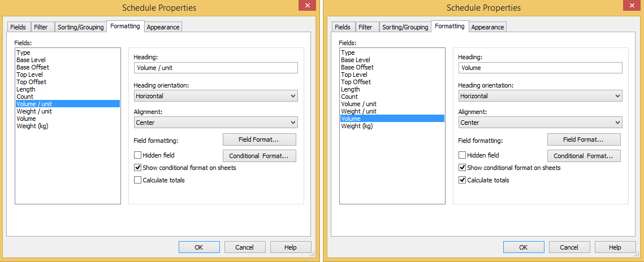Select Count field in left dialog

click(68, 97)
